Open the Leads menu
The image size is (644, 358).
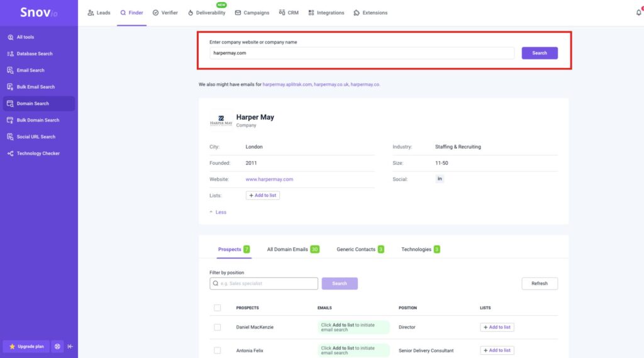pyautogui.click(x=99, y=13)
